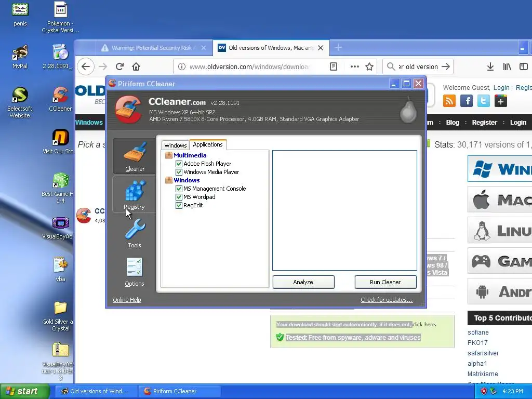The width and height of the screenshot is (532, 399).
Task: Uncheck MS Management Console
Action: click(179, 189)
